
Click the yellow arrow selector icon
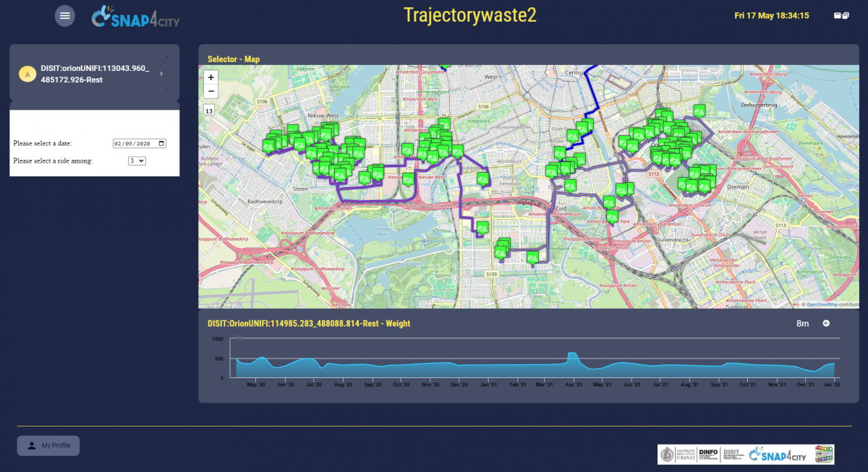click(x=27, y=74)
